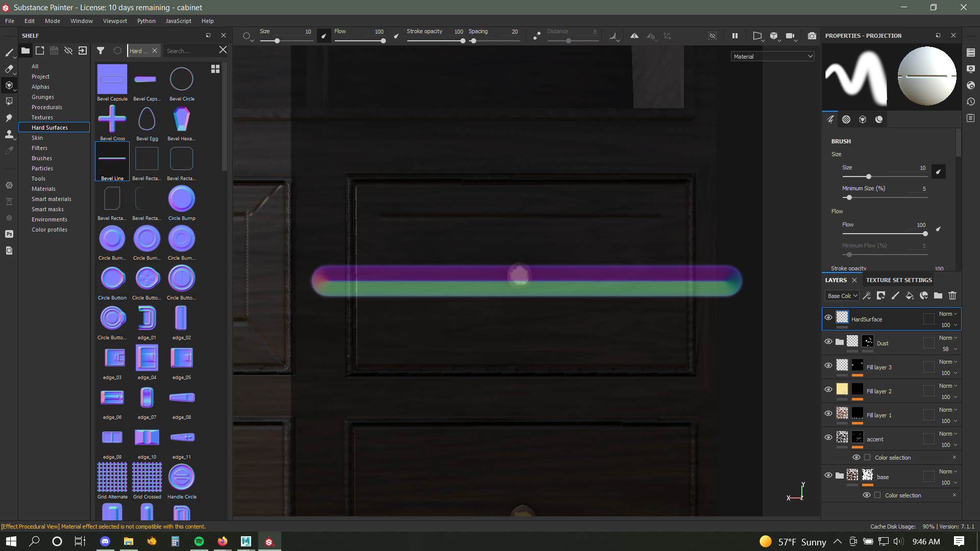This screenshot has width=980, height=551.
Task: Select the Bevel Circle alpha thumbnail
Action: pos(181,79)
